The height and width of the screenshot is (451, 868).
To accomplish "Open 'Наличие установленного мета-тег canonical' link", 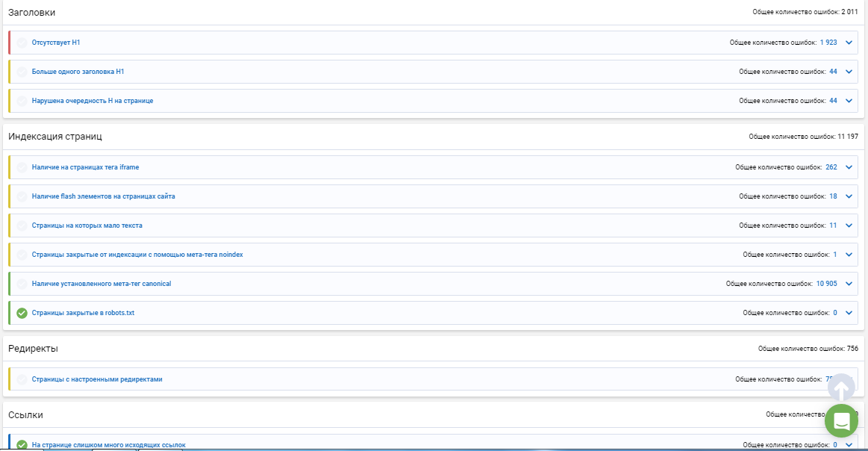I will coord(102,284).
